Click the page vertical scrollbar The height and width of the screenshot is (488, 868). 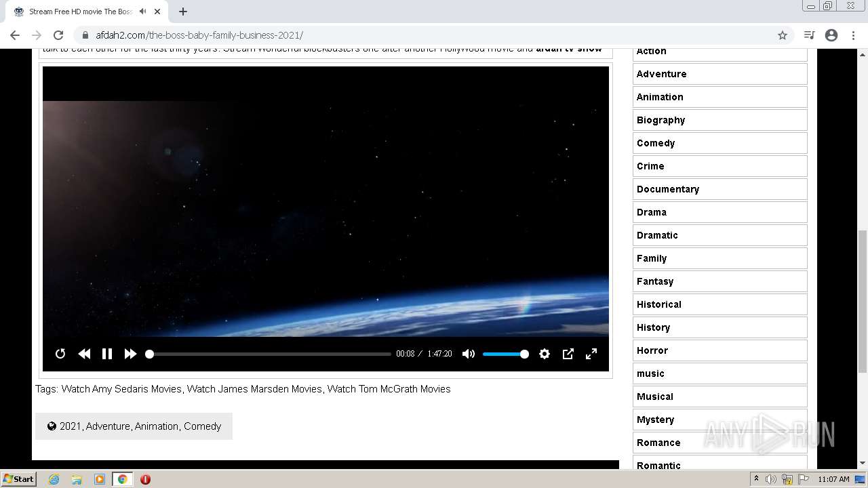click(863, 301)
